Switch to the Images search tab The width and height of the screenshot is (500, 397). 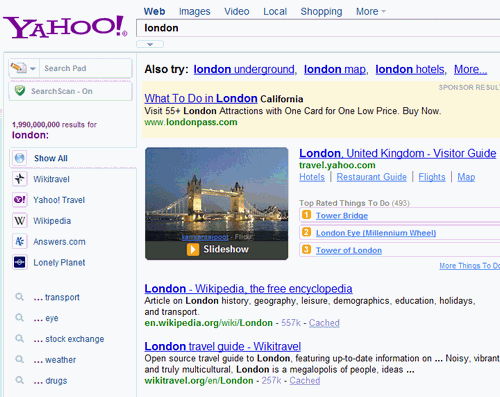[195, 12]
